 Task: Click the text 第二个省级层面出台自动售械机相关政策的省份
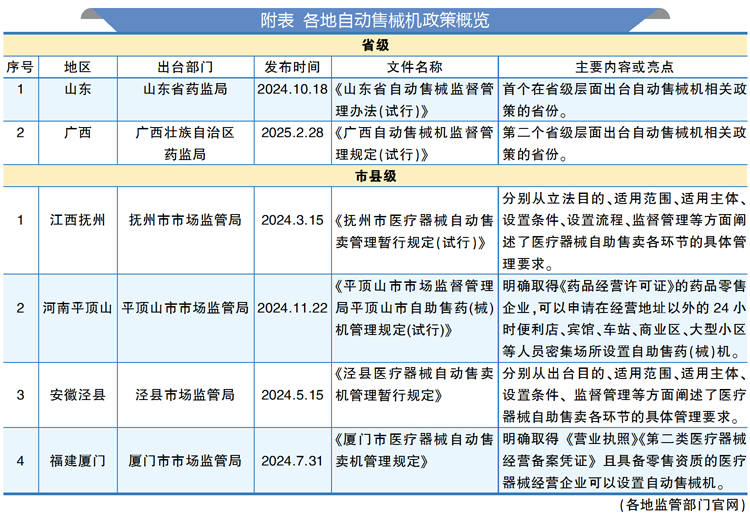(624, 143)
